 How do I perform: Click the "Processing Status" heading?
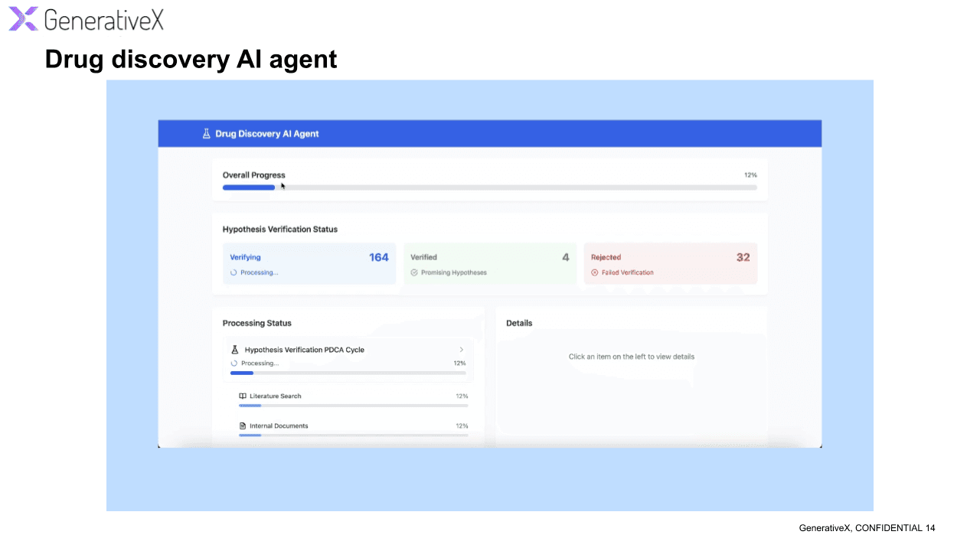coord(257,323)
